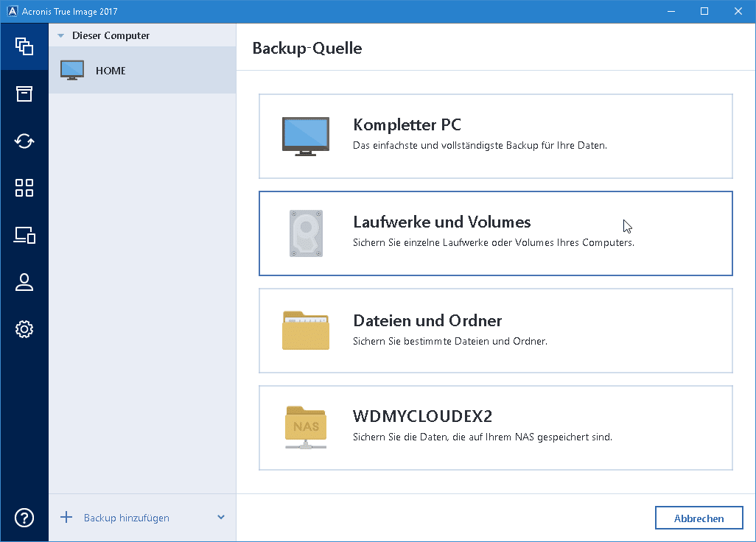This screenshot has width=756, height=542.
Task: Choose Dateien und Ordner as the source
Action: pyautogui.click(x=496, y=331)
